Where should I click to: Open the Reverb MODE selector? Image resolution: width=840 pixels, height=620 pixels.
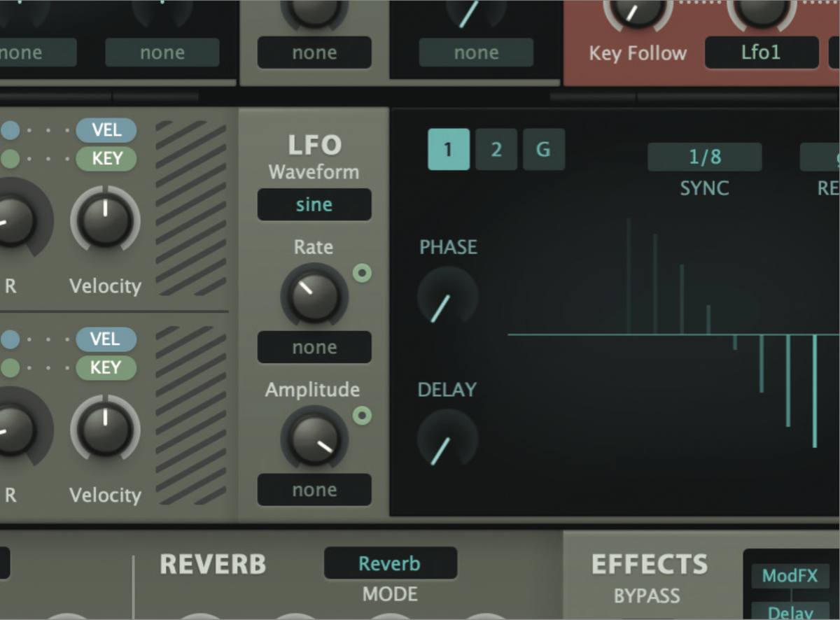coord(391,563)
